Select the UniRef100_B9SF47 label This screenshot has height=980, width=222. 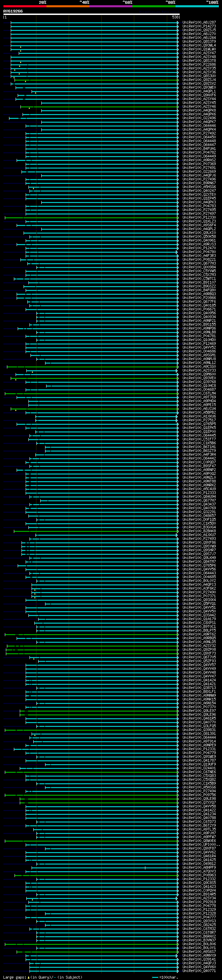(x=199, y=466)
